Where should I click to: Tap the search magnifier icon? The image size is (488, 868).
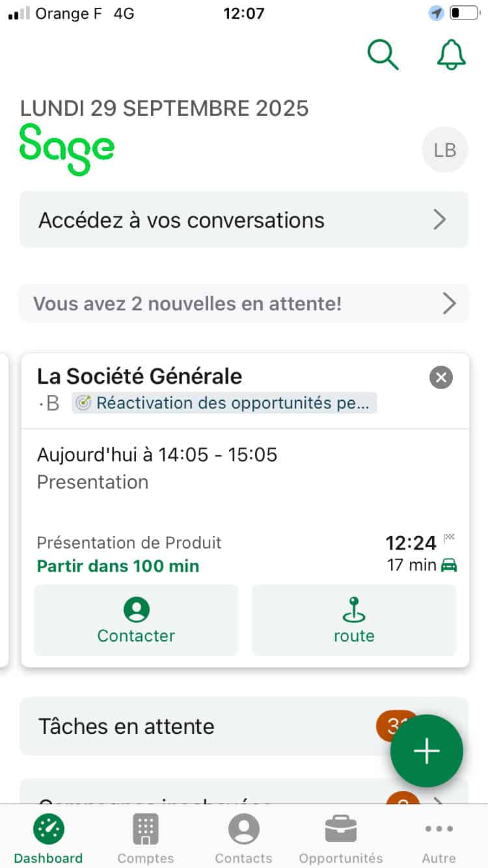tap(383, 55)
